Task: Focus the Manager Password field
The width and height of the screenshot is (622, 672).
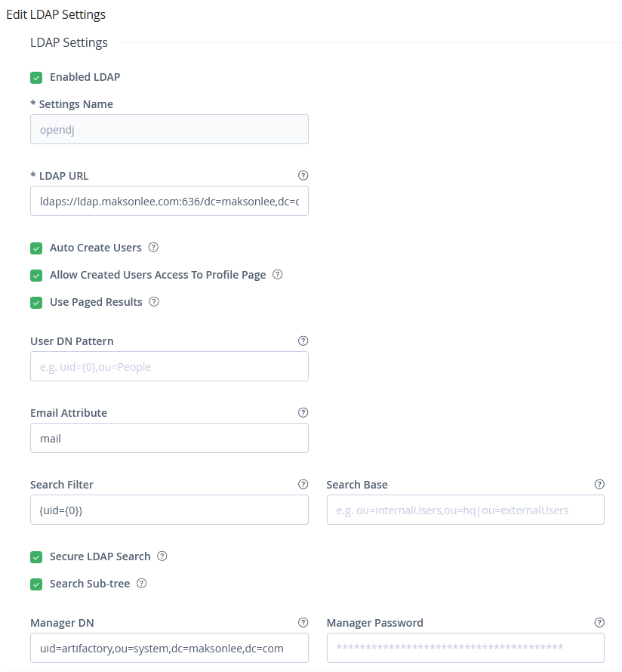Action: (x=465, y=648)
